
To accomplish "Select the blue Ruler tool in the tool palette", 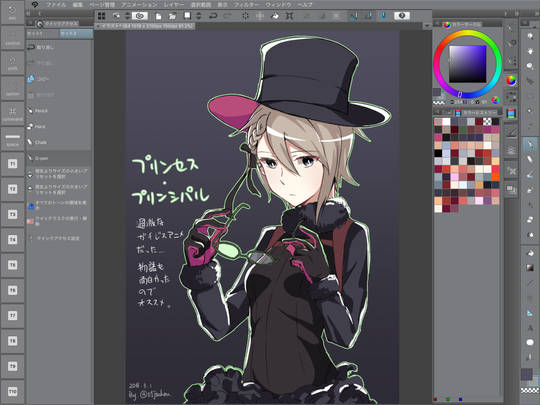I will pos(530,313).
